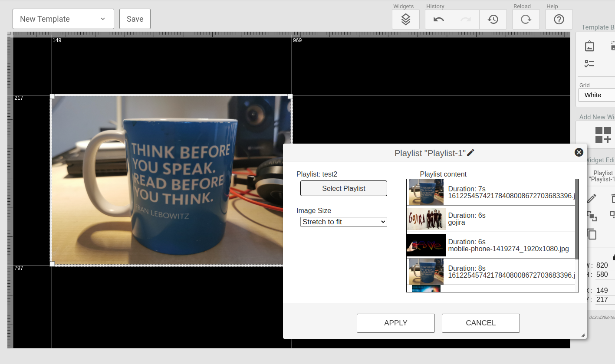The width and height of the screenshot is (615, 364).
Task: Rename Playlist-1 via the pencil icon
Action: [x=471, y=152]
